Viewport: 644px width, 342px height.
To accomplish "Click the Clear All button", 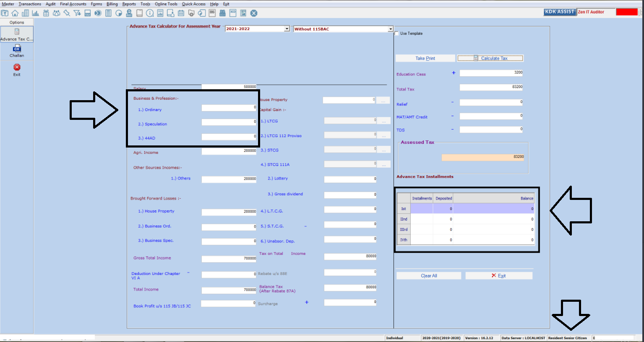I will (429, 276).
